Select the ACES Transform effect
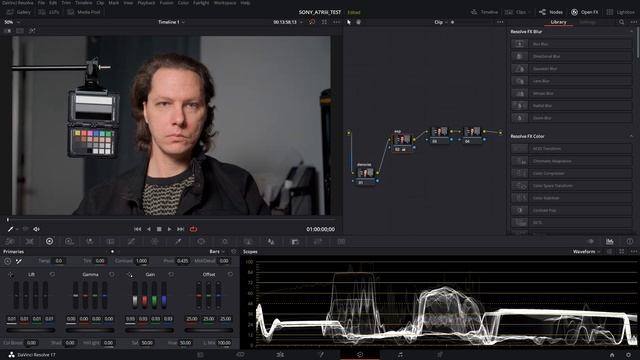The height and width of the screenshot is (360, 640). pyautogui.click(x=571, y=149)
